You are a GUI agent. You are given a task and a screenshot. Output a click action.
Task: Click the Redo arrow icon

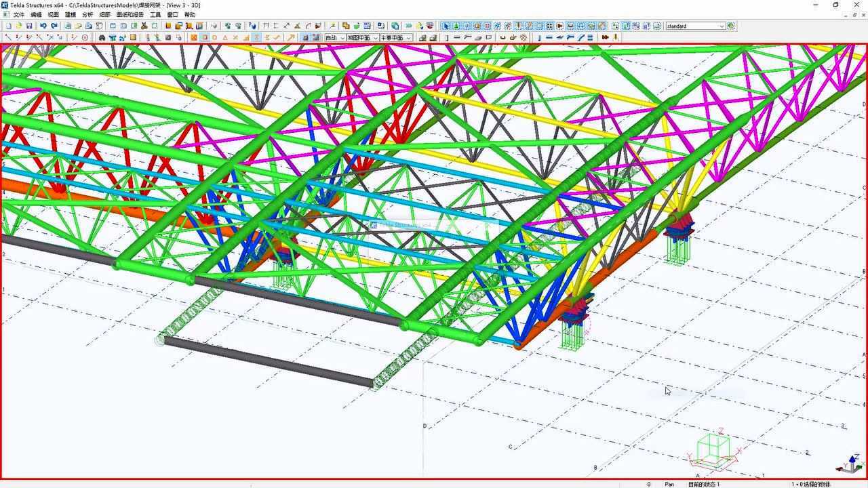coord(54,26)
